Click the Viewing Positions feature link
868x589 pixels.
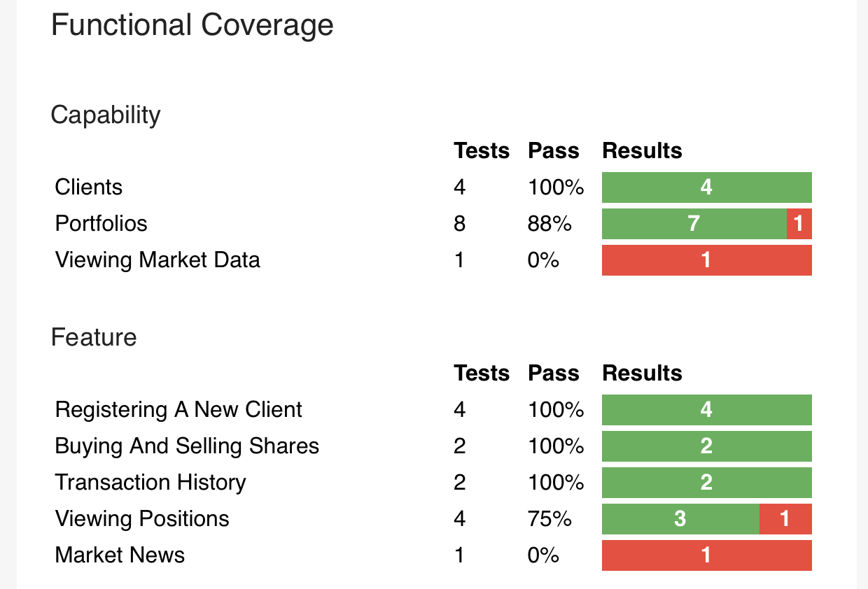click(142, 519)
